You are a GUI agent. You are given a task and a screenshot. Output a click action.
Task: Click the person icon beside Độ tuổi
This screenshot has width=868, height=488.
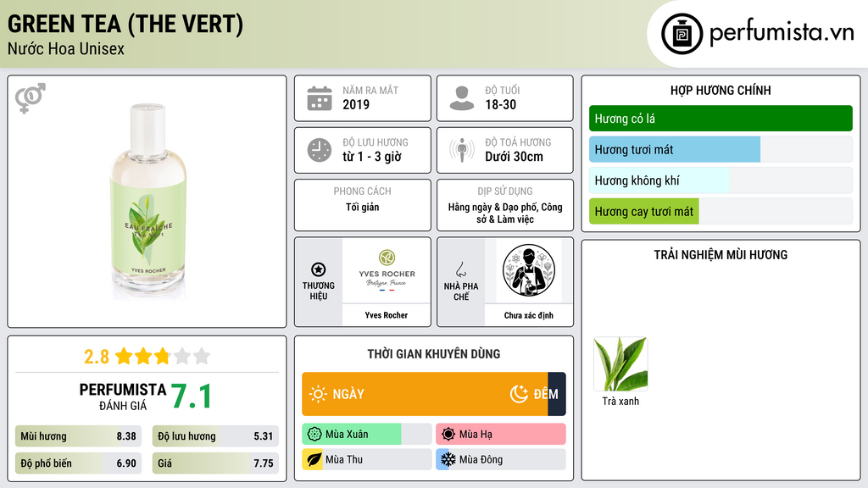pos(462,98)
